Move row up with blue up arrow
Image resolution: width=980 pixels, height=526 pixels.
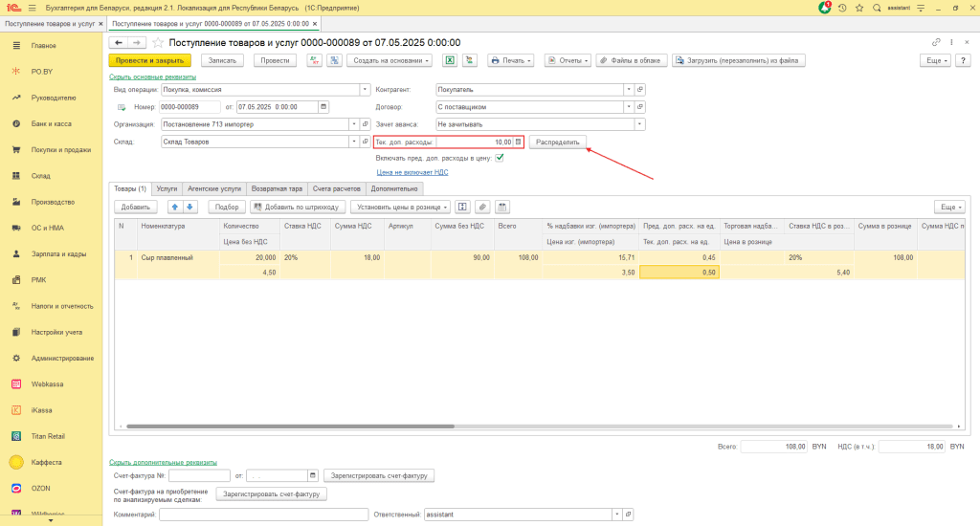175,207
